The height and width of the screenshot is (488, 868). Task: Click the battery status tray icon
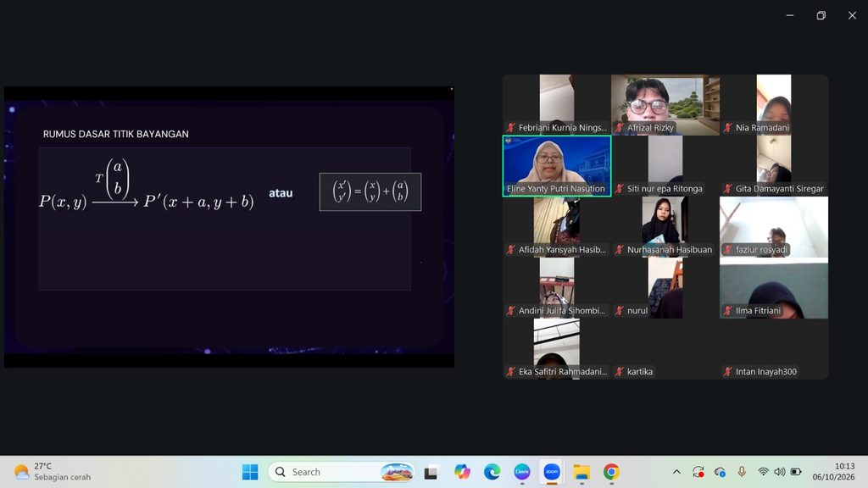(x=796, y=472)
